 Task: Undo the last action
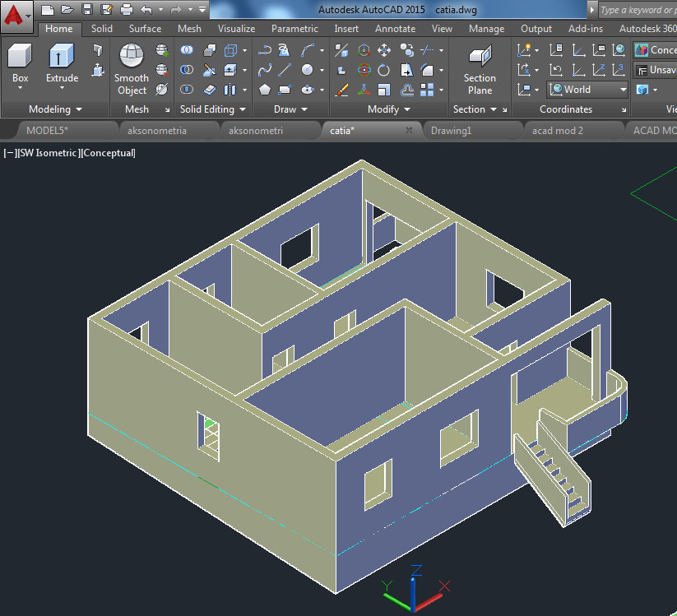(146, 9)
